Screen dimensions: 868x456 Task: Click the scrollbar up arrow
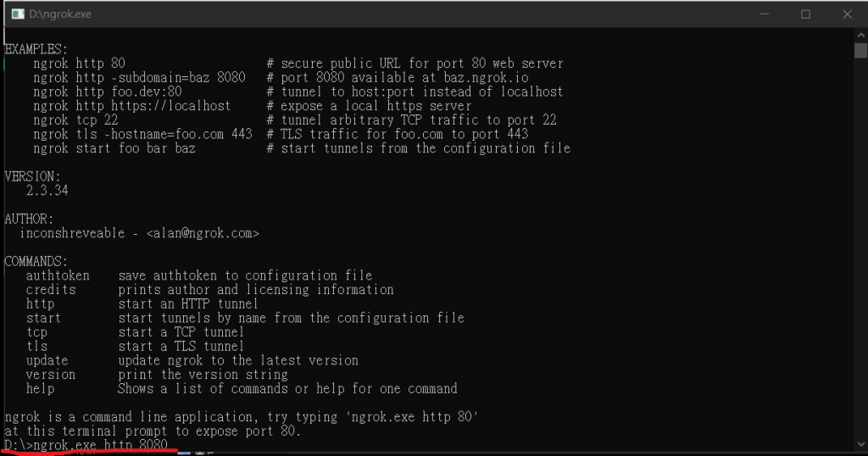(x=860, y=36)
